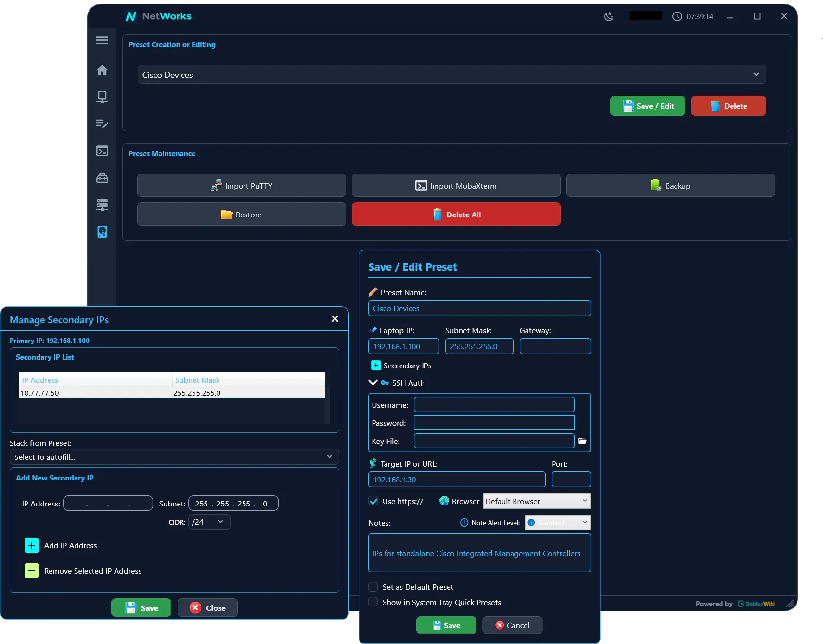Click the pencil icon by Preset Name
The image size is (823, 644).
(x=373, y=292)
